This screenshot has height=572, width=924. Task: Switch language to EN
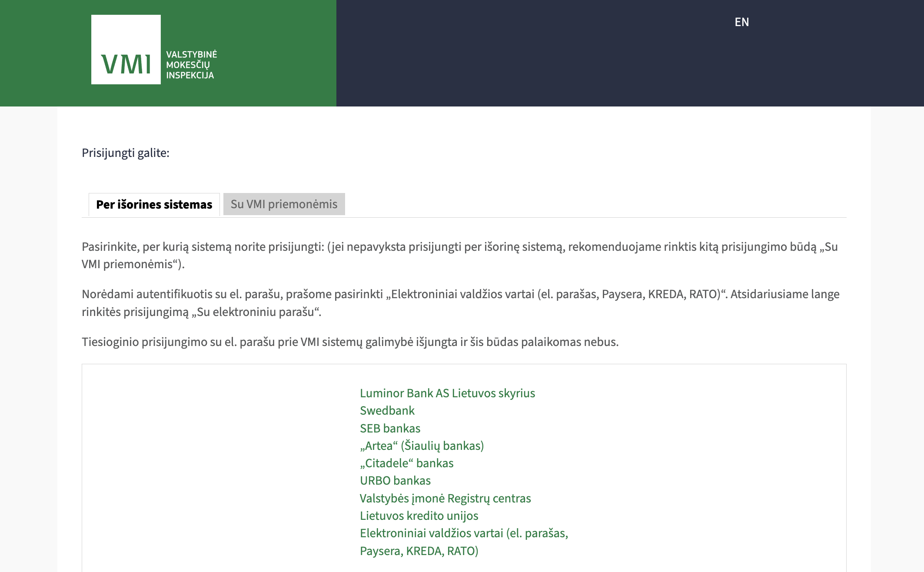(x=741, y=22)
